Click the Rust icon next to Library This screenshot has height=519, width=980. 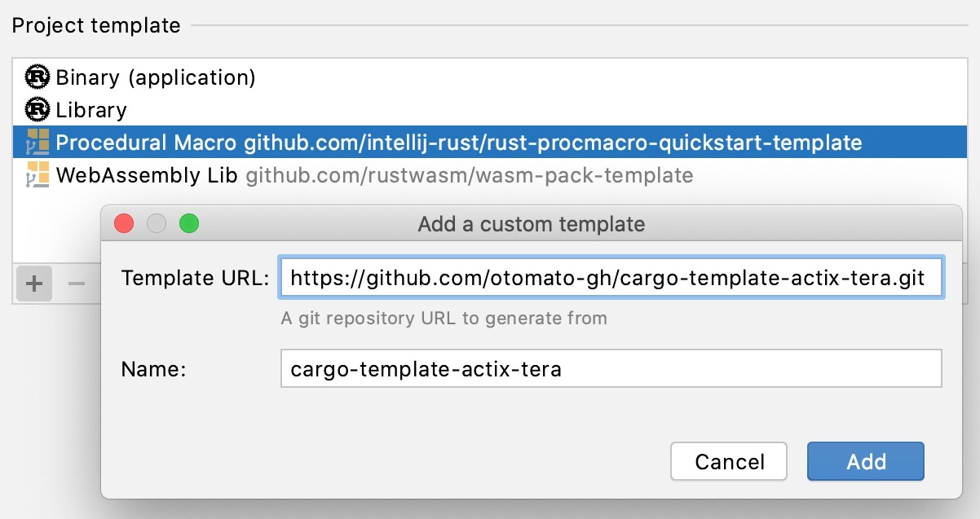[37, 110]
